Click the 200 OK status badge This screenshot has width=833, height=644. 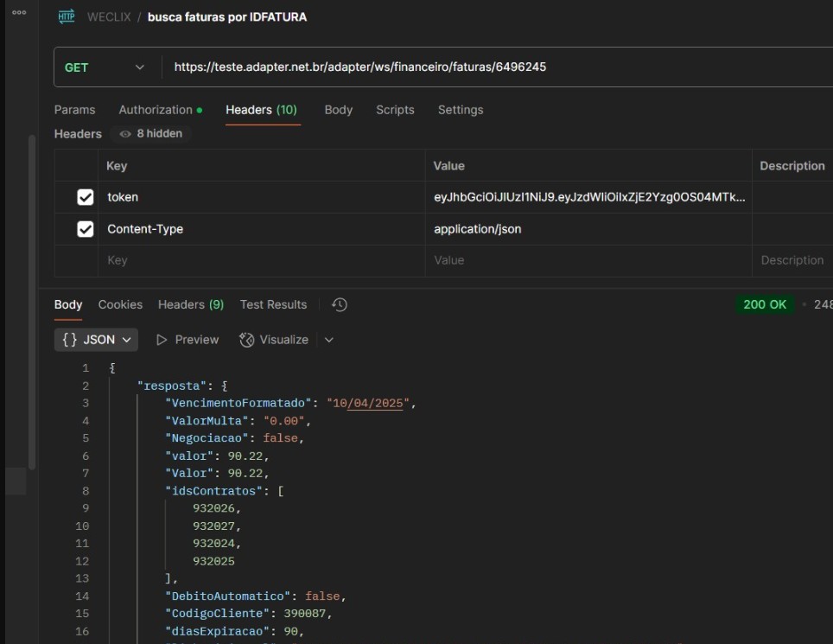click(765, 304)
